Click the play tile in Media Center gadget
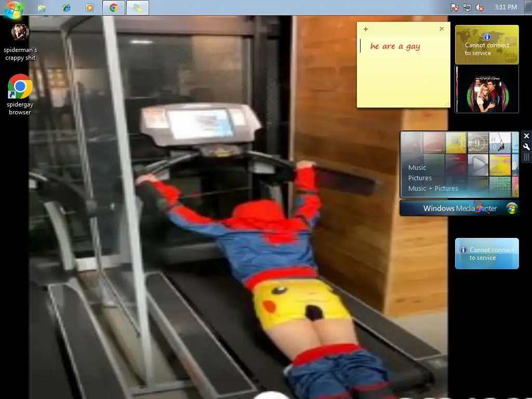The height and width of the screenshot is (399, 532). [478, 164]
